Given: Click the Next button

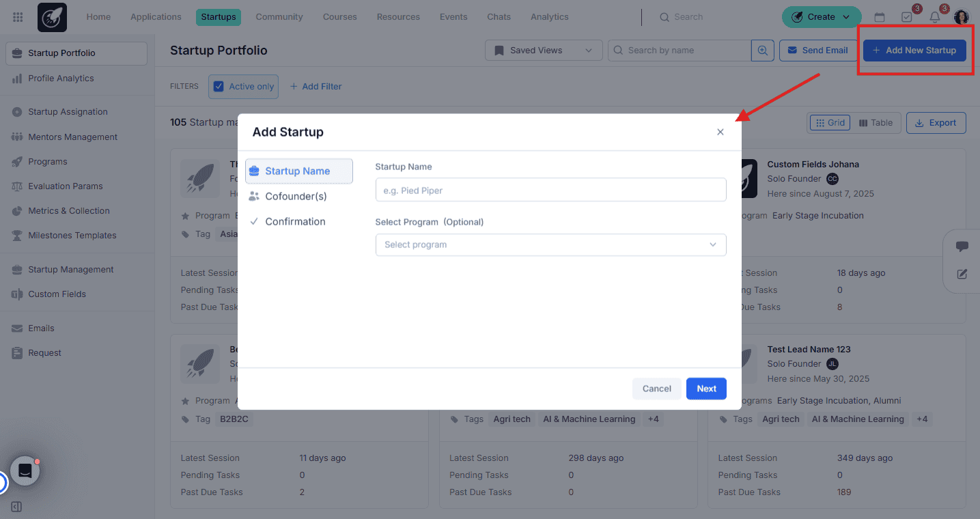Looking at the screenshot, I should pos(706,389).
